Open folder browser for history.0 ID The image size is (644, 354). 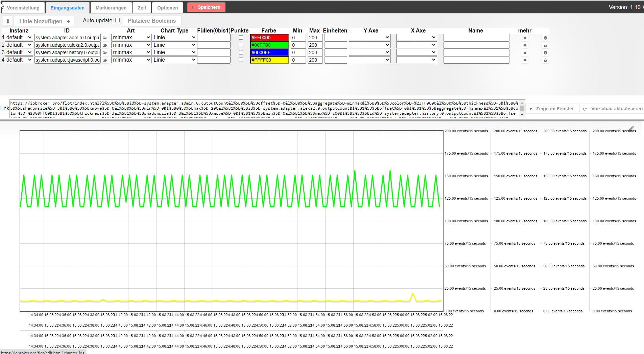coord(105,53)
